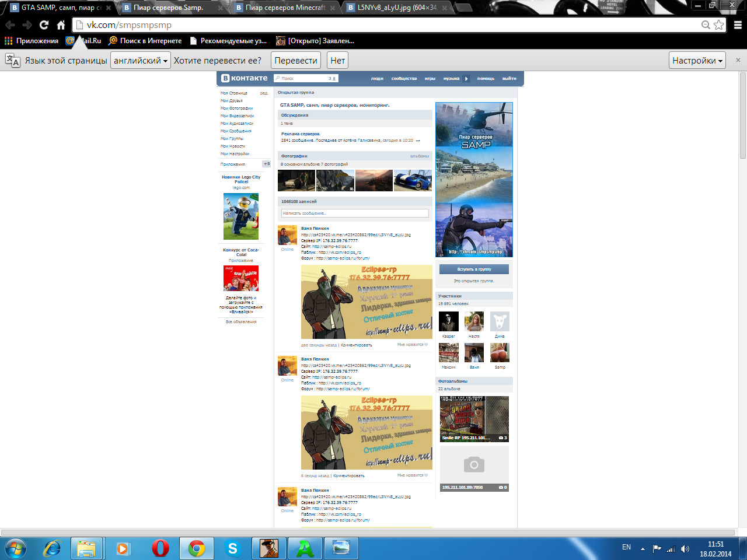The width and height of the screenshot is (747, 560).
Task: Open музыка in the VK header
Action: [451, 79]
